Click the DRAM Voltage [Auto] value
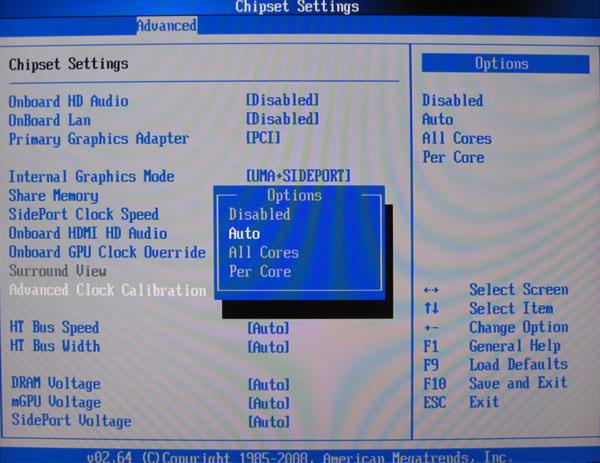The width and height of the screenshot is (600, 463). click(x=268, y=385)
